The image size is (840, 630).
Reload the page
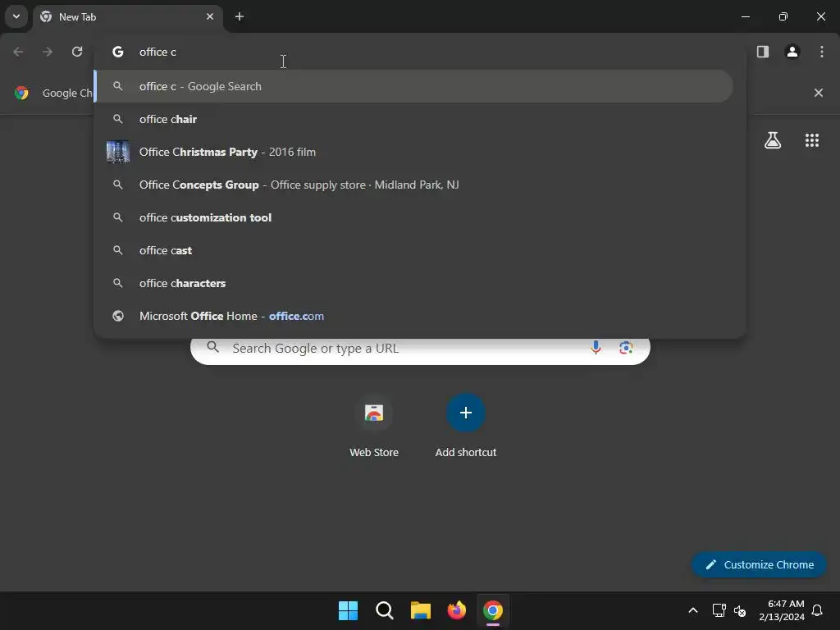coord(77,52)
